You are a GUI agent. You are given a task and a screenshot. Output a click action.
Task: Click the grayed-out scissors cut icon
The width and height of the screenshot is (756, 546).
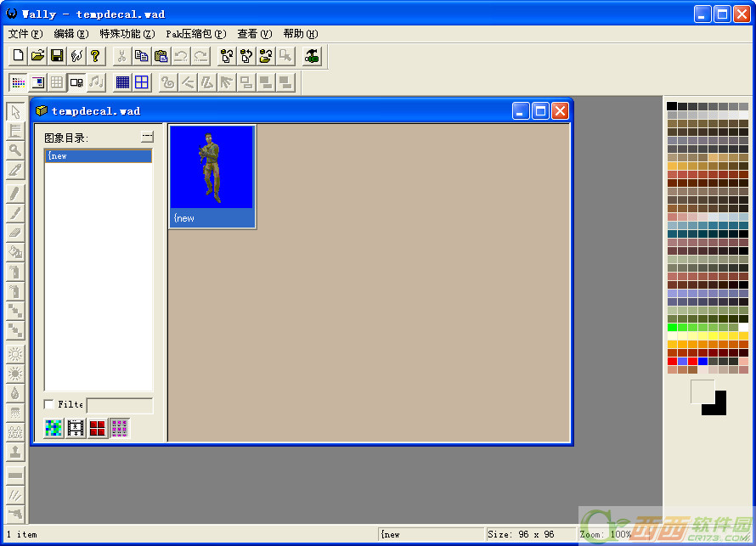point(121,56)
